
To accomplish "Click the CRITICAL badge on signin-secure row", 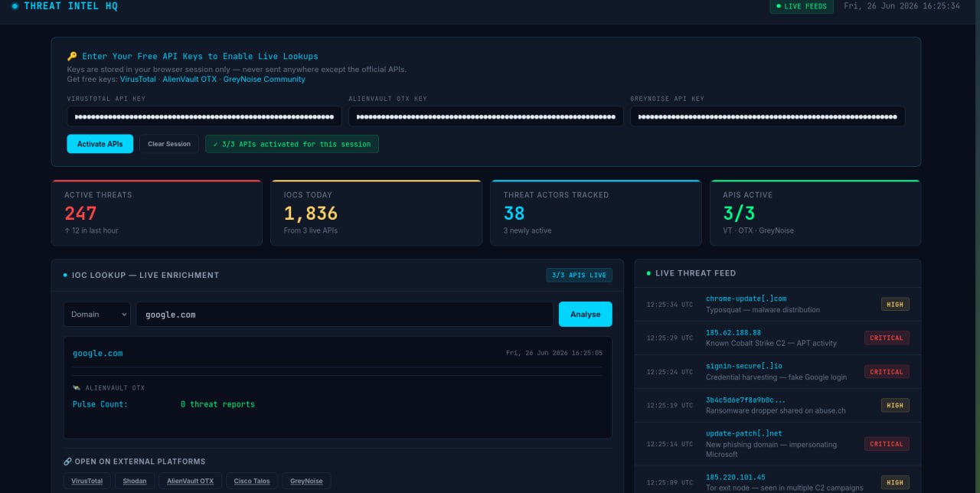I will [x=887, y=371].
